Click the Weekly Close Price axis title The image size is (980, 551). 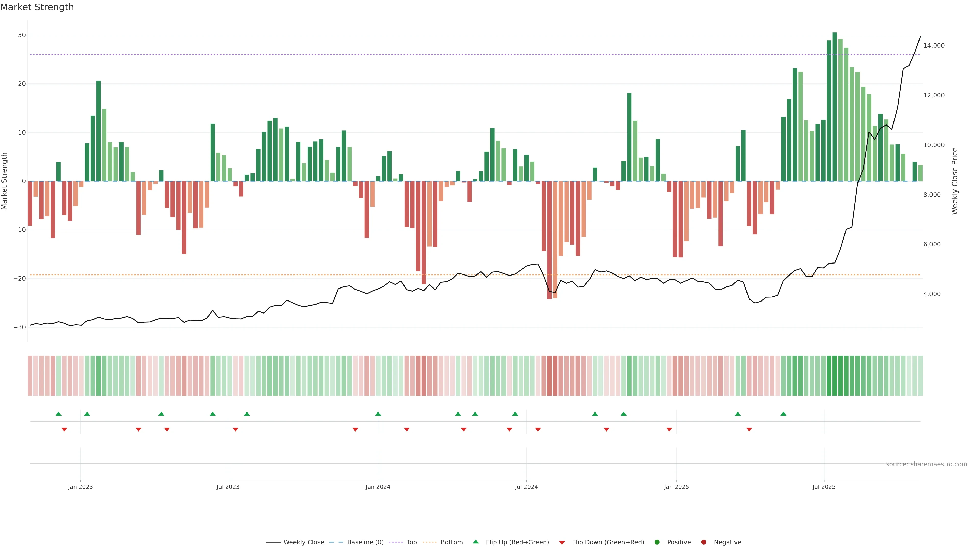pos(954,181)
